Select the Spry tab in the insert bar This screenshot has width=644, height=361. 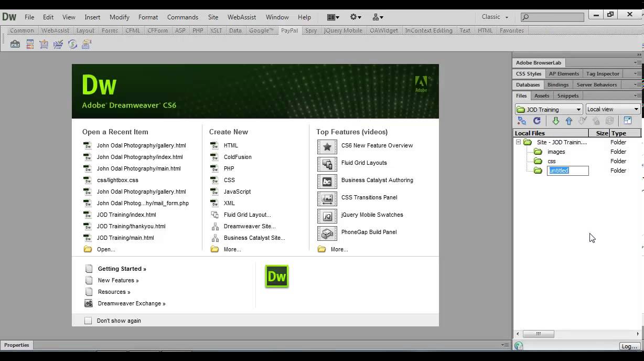coord(311,30)
